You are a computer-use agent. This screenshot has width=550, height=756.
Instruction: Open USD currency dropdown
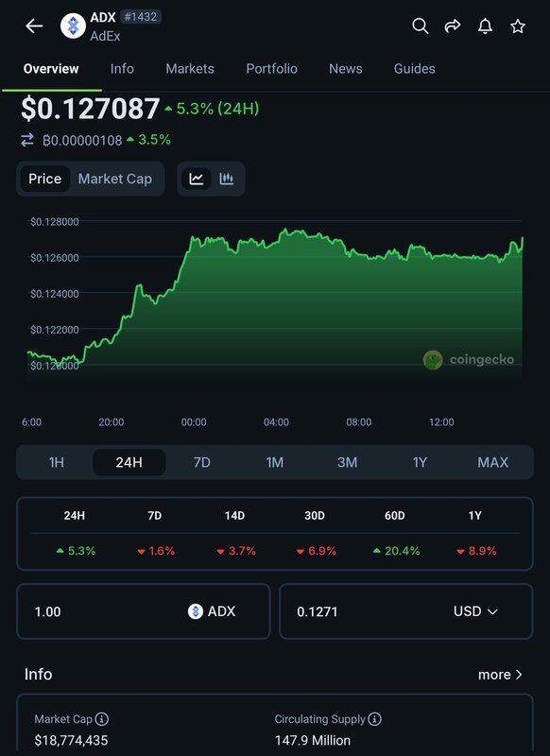(475, 611)
